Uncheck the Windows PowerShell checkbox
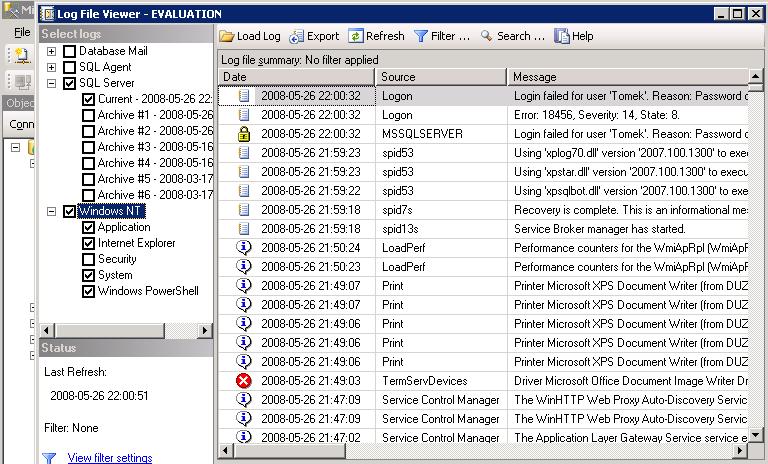Image resolution: width=768 pixels, height=464 pixels. [x=88, y=292]
